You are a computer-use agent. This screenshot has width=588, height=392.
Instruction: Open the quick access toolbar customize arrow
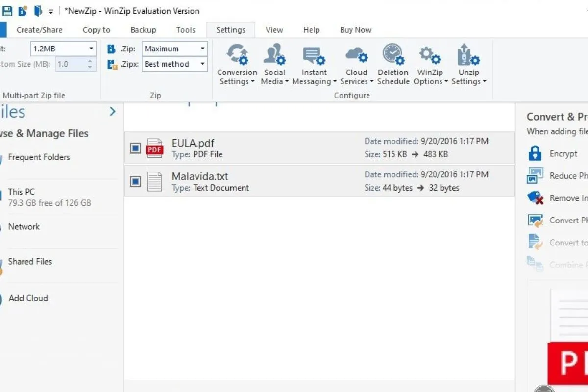(x=50, y=11)
